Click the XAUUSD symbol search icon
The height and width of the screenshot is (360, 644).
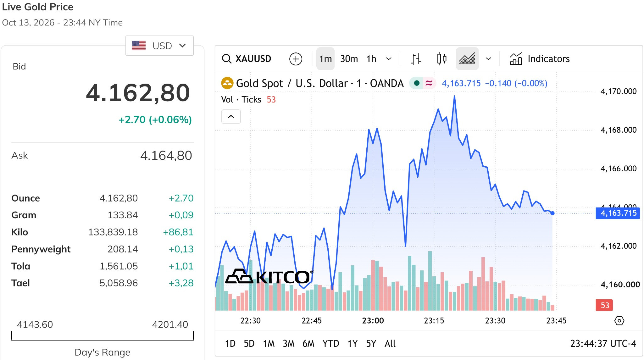point(226,59)
